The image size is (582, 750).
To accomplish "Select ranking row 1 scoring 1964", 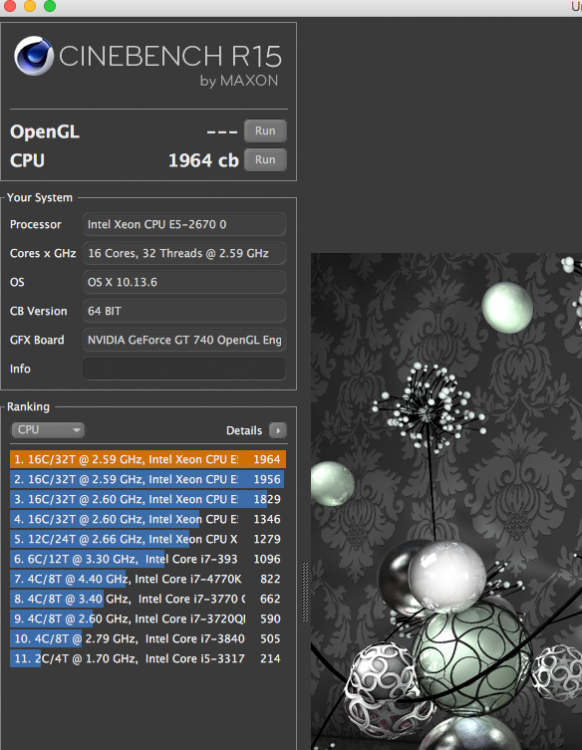I will coord(148,459).
